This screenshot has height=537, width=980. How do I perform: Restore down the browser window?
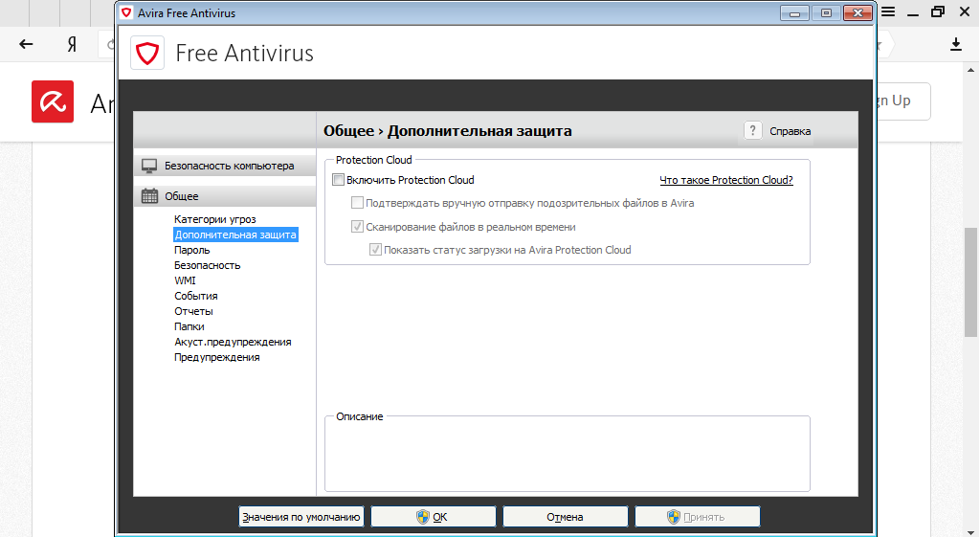coord(938,11)
